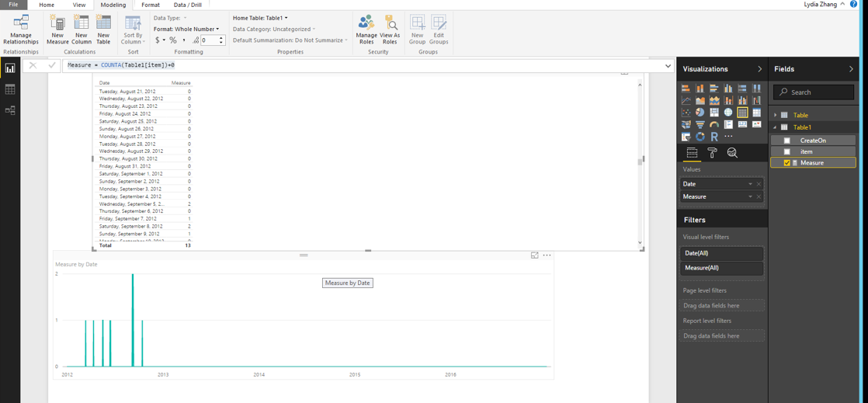Select the card 123 visualization
The image size is (868, 403).
[x=742, y=124]
